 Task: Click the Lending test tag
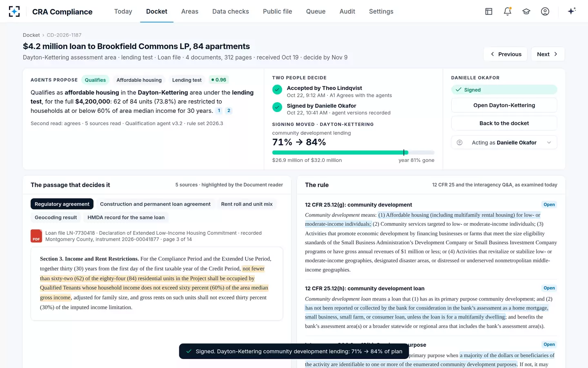pyautogui.click(x=187, y=80)
